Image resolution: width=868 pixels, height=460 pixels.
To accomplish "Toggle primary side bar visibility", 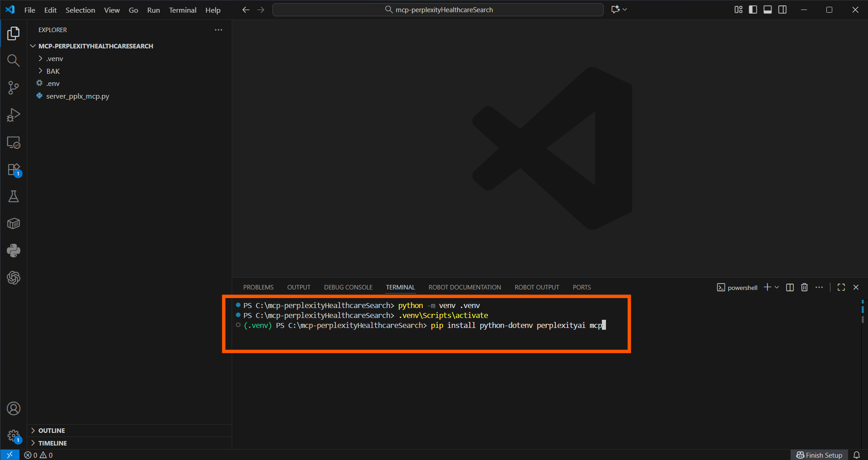I will tap(753, 9).
